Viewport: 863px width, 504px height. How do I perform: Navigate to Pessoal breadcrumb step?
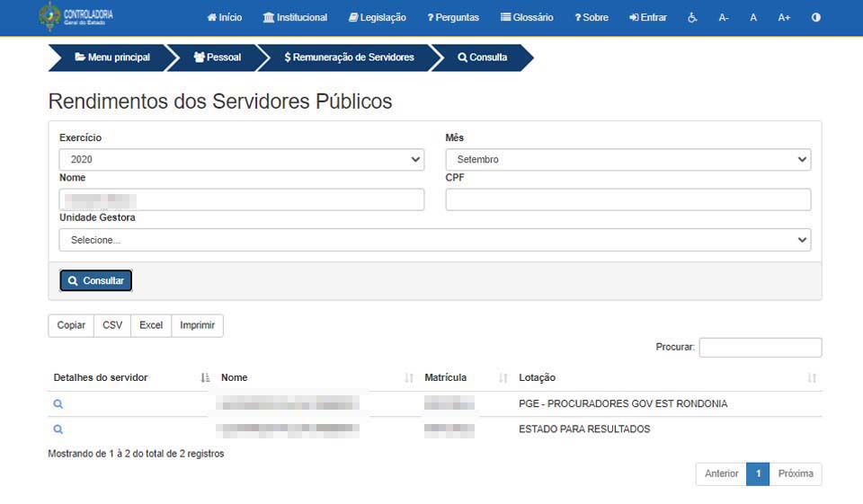click(218, 57)
